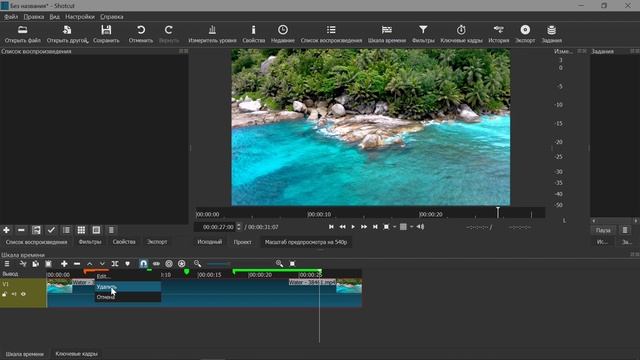The image size is (640, 360).
Task: Mute the V1 track audio
Action: pyautogui.click(x=14, y=294)
